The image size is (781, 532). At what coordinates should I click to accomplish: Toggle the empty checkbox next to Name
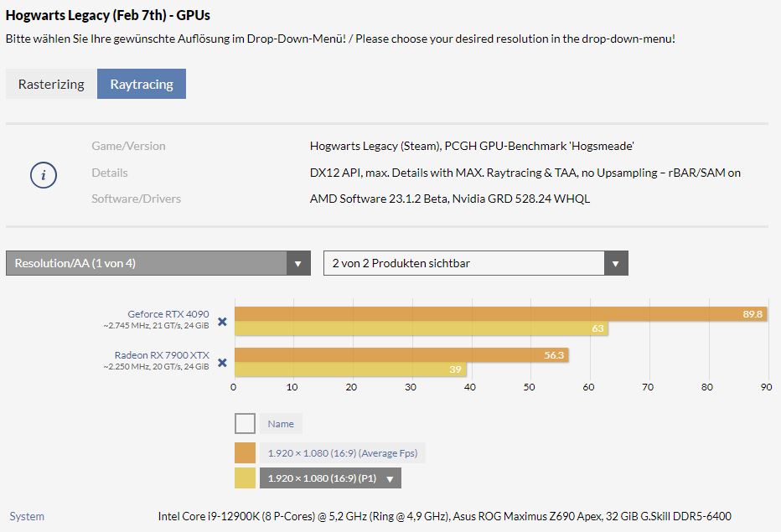tap(245, 423)
